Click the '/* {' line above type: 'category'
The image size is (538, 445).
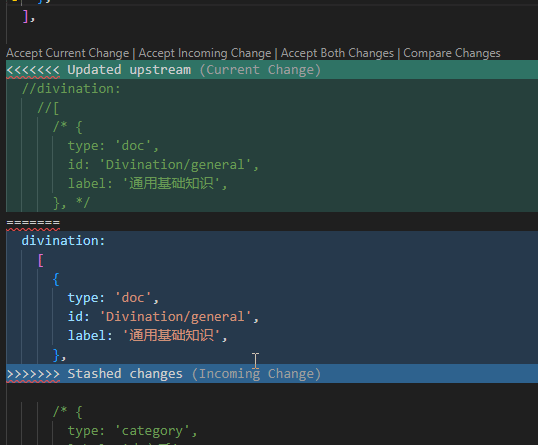point(68,412)
